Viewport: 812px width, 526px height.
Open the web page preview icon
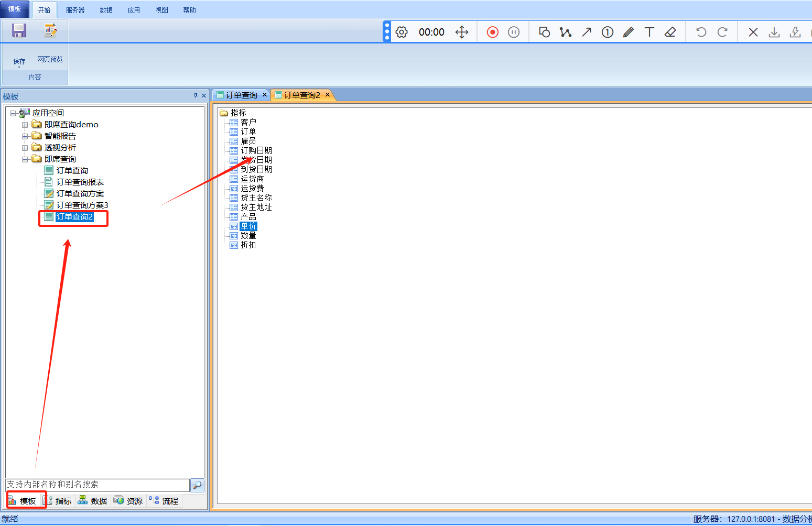tap(50, 31)
